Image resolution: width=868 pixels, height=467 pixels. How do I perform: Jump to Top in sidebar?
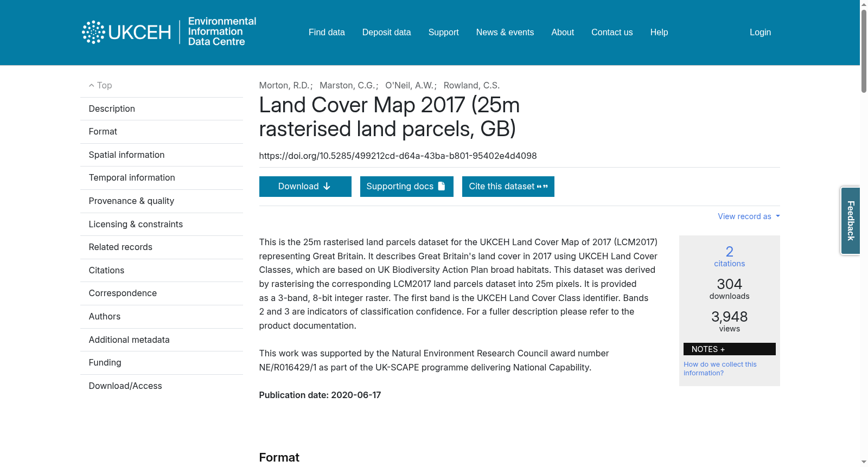coord(162,86)
